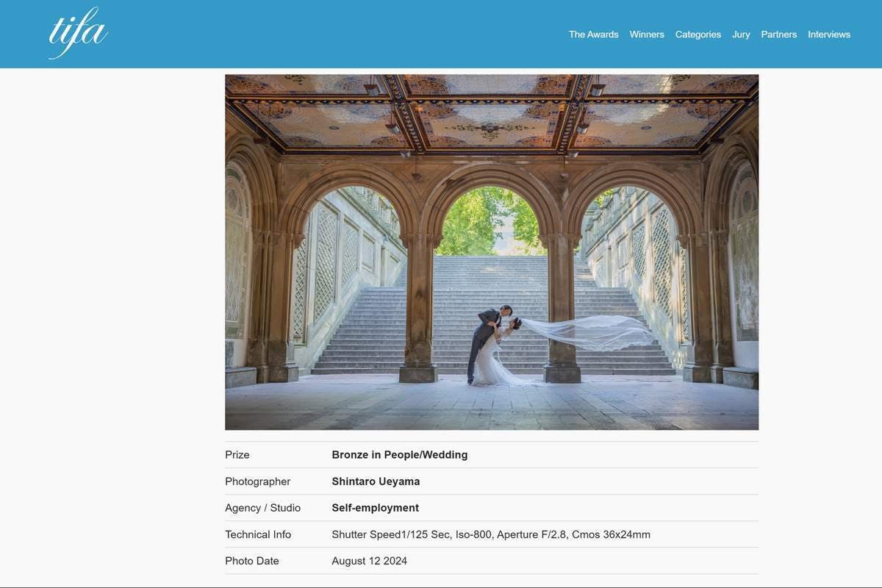Click the Photo Date label

point(251,561)
